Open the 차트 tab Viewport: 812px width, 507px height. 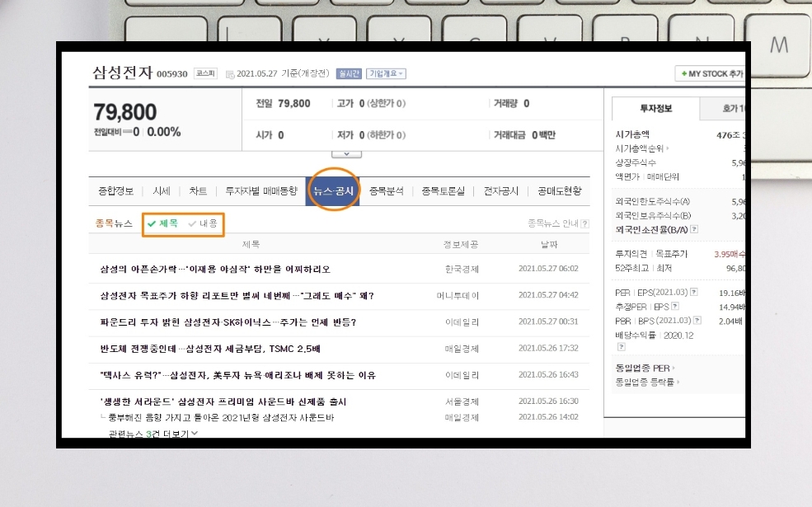pos(198,191)
